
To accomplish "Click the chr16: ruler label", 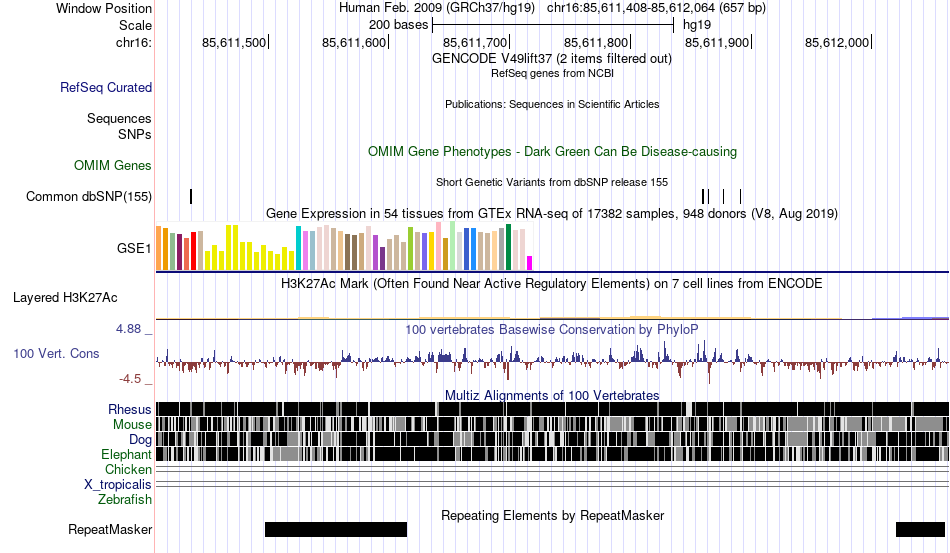I will [x=133, y=42].
